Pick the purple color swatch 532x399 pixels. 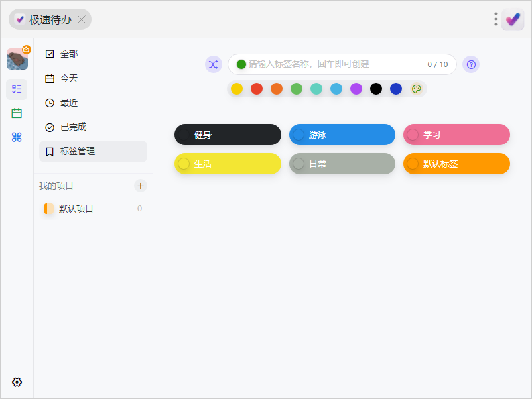pos(356,89)
